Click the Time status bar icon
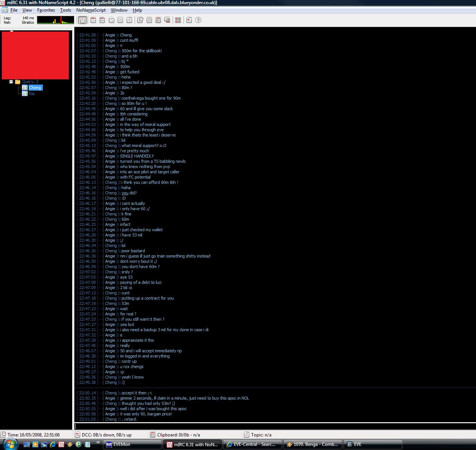 (3, 435)
